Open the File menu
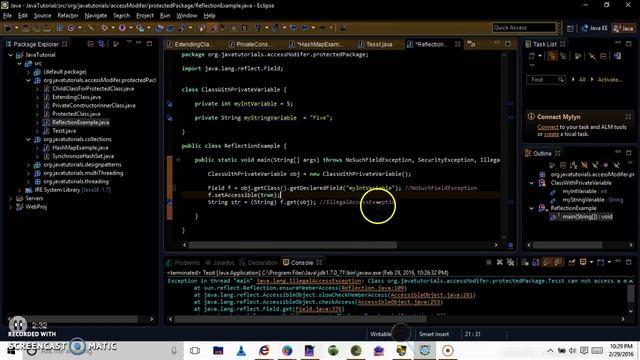 point(7,16)
